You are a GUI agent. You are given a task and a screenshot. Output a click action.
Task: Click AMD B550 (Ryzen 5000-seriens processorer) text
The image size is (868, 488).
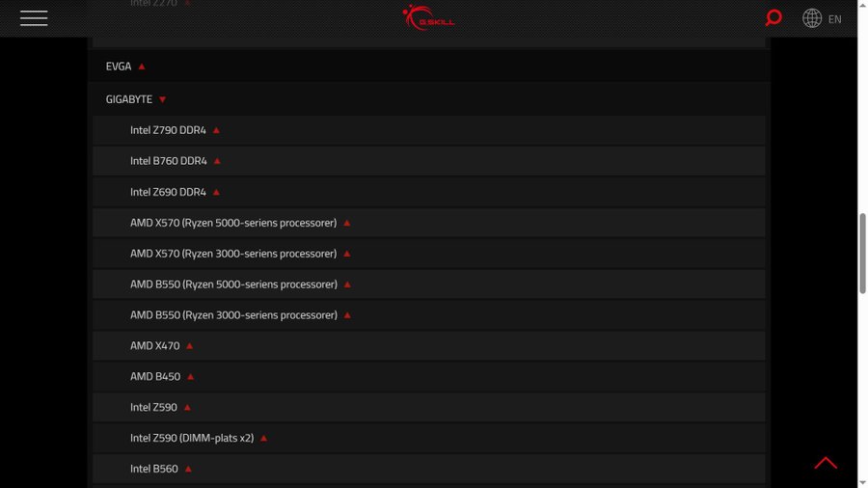pyautogui.click(x=233, y=284)
